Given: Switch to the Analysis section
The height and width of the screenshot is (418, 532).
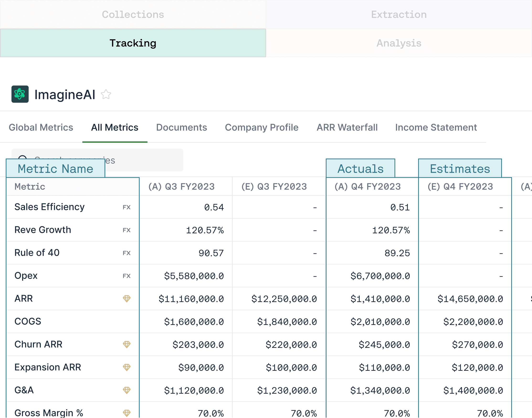Looking at the screenshot, I should click(x=399, y=43).
